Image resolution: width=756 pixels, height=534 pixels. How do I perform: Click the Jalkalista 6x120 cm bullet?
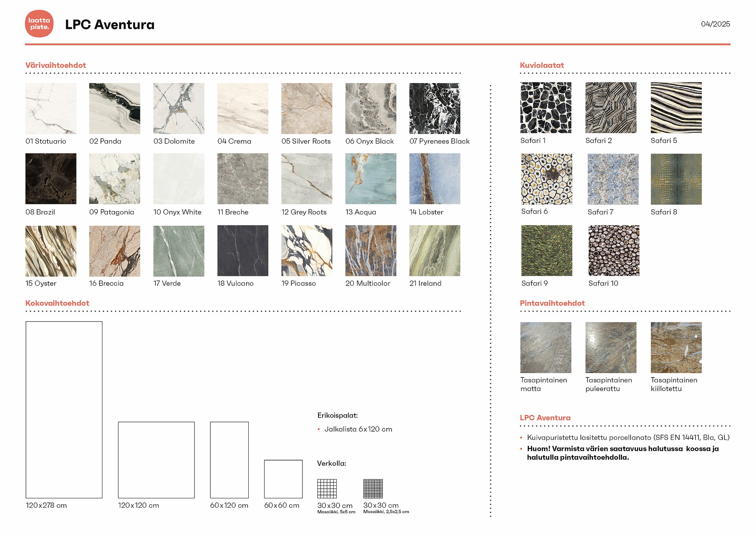(358, 429)
